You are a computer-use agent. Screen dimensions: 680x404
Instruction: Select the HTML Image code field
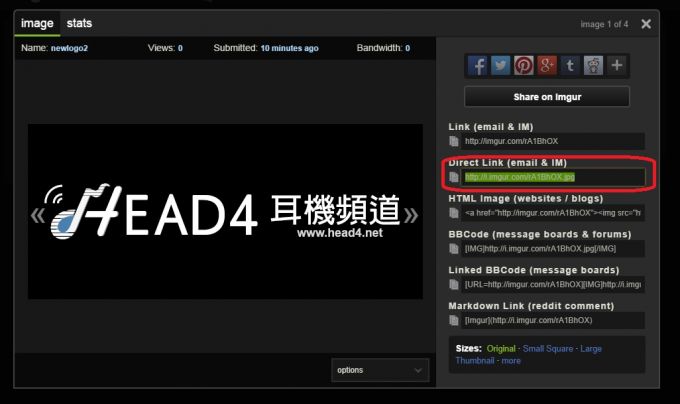(553, 213)
